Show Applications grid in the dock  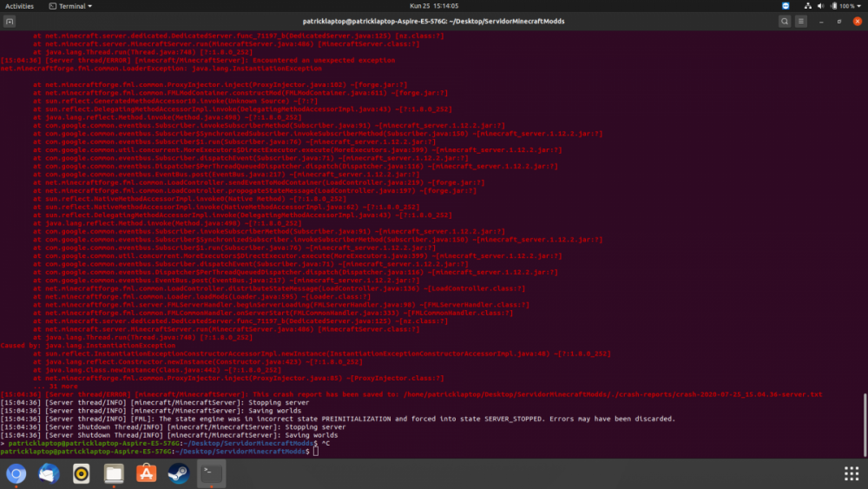pos(852,473)
